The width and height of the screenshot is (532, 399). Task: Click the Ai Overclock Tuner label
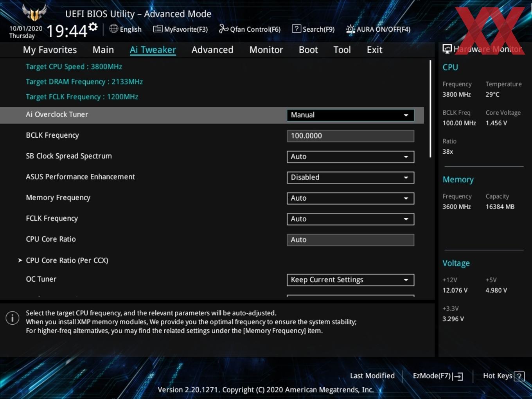pos(57,114)
